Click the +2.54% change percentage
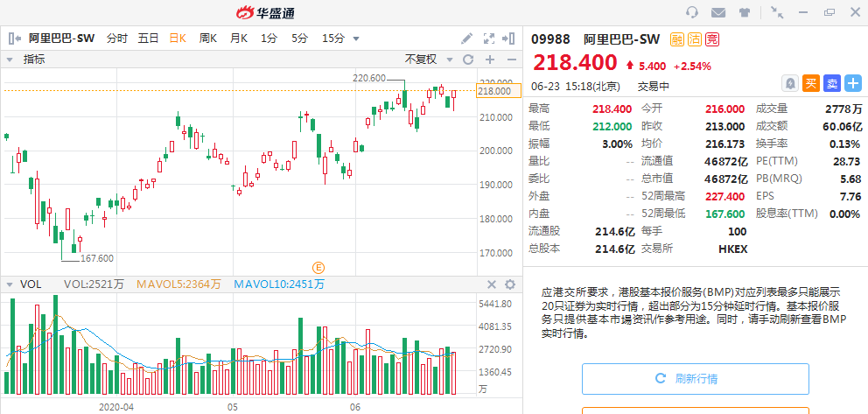 pyautogui.click(x=692, y=67)
